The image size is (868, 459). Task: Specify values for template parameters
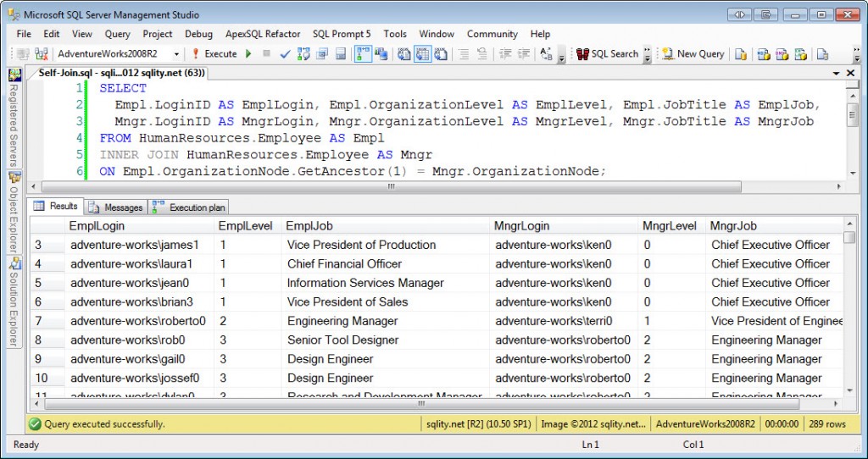click(546, 53)
